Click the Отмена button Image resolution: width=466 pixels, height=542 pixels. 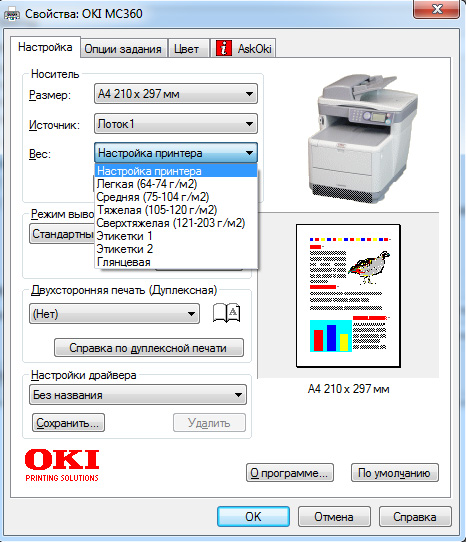[x=334, y=517]
